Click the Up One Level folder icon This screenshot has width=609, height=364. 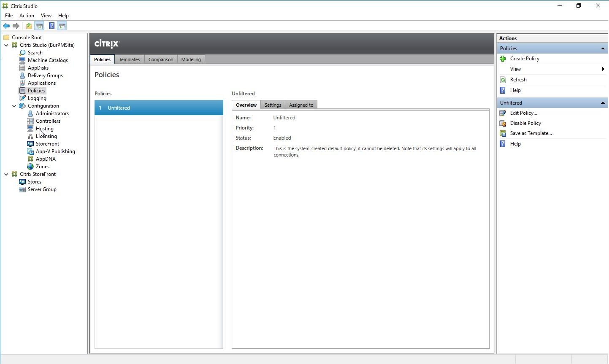pos(29,26)
